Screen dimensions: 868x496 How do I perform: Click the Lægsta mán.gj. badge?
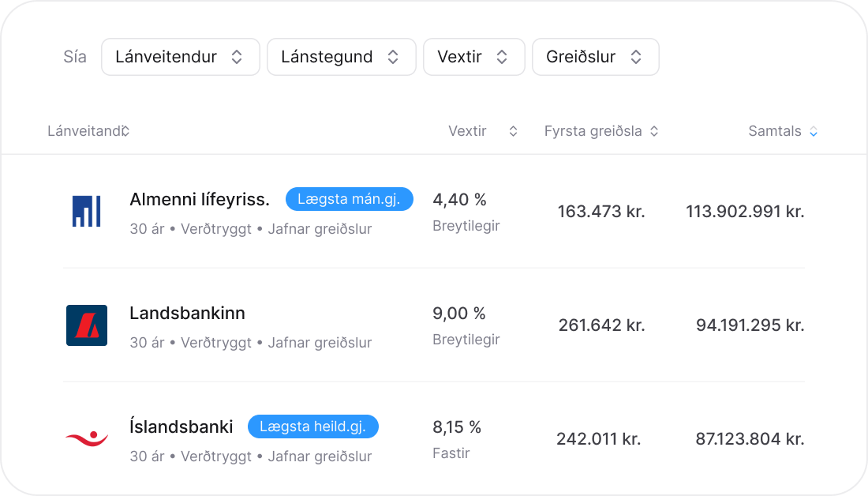click(349, 200)
